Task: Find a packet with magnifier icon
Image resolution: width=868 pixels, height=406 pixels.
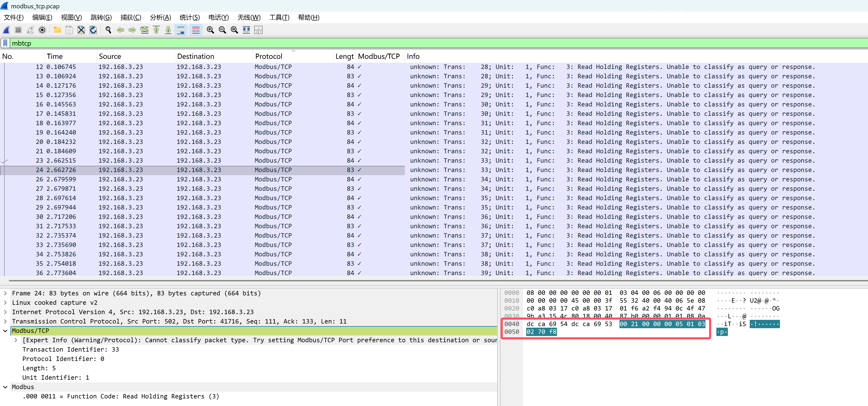Action: [x=108, y=30]
